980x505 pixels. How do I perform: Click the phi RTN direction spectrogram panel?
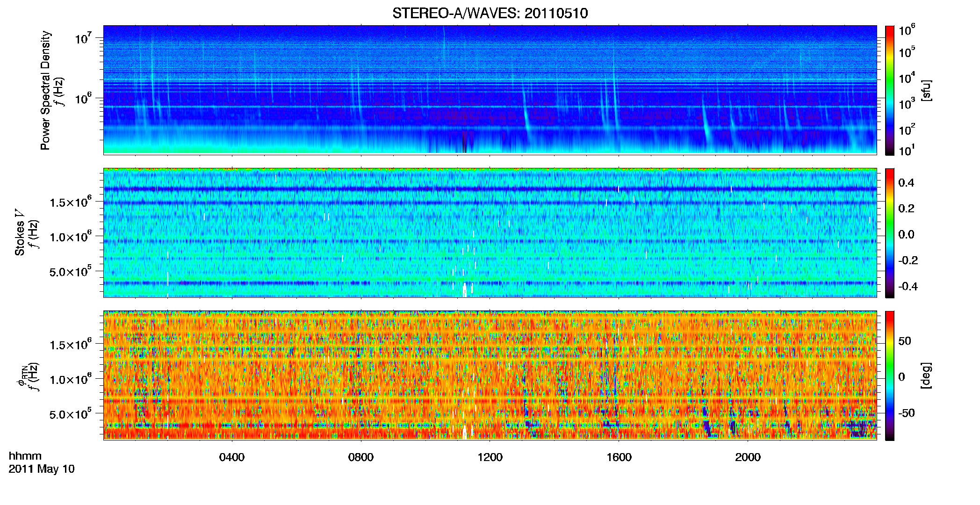(490, 375)
